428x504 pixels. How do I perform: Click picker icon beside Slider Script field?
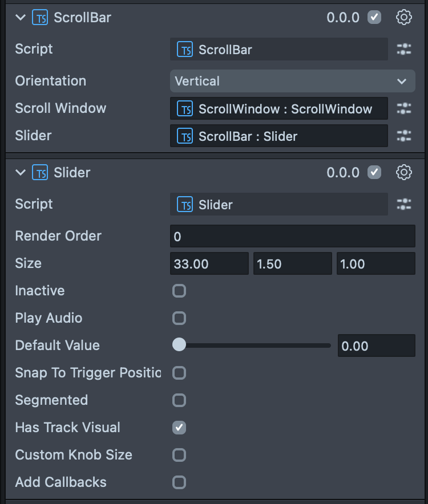point(404,204)
